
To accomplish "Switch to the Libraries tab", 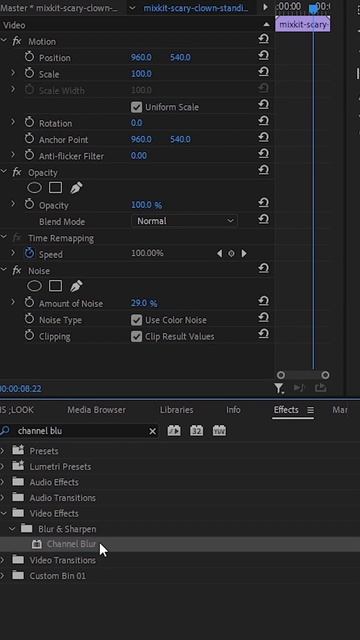I will pyautogui.click(x=176, y=410).
